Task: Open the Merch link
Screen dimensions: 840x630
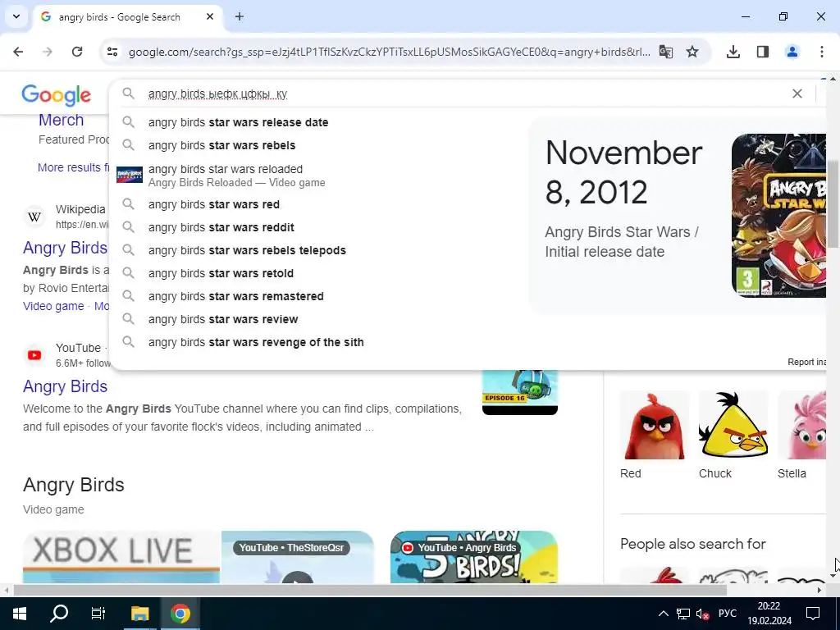Action: (61, 120)
